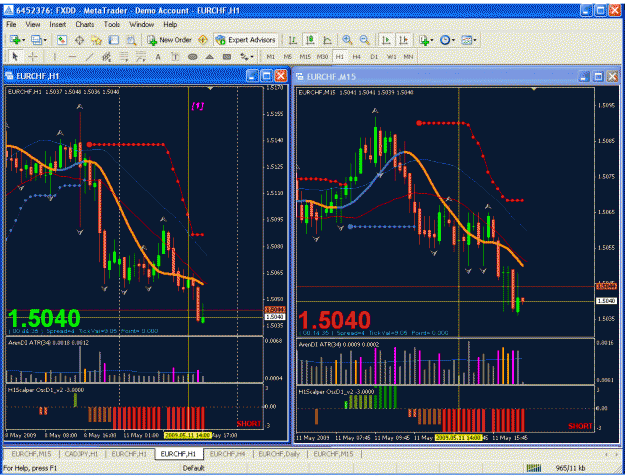Switch timeframe to D1

[x=374, y=57]
